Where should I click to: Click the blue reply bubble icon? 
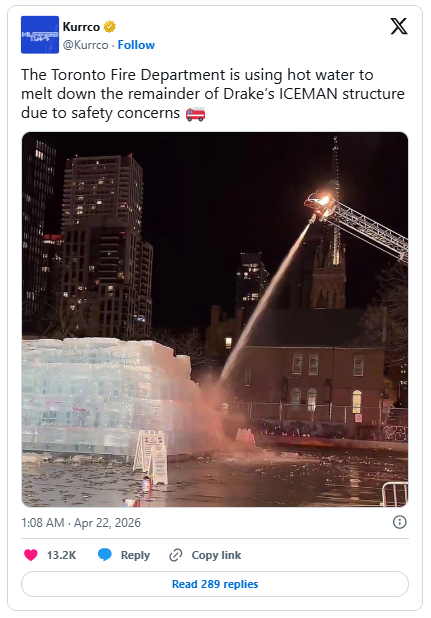pos(105,555)
